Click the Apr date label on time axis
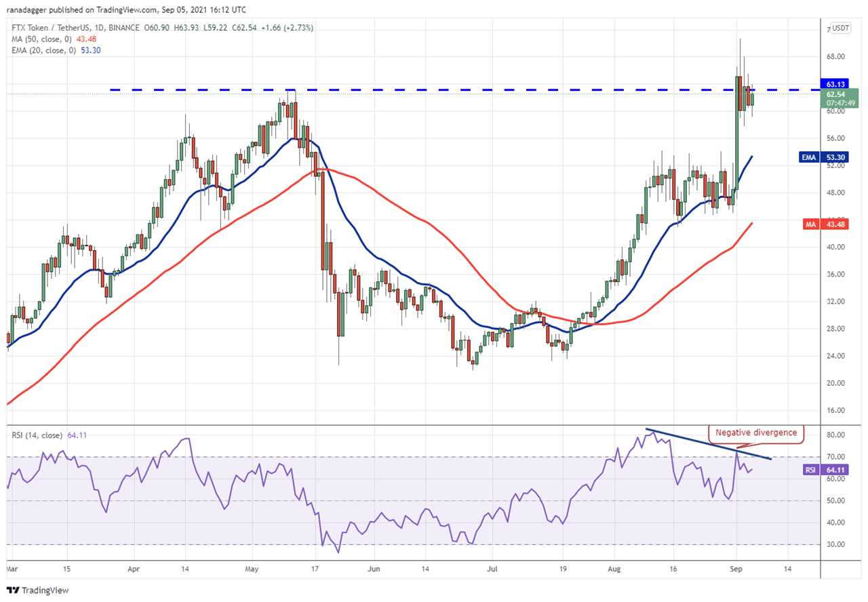 (x=134, y=567)
